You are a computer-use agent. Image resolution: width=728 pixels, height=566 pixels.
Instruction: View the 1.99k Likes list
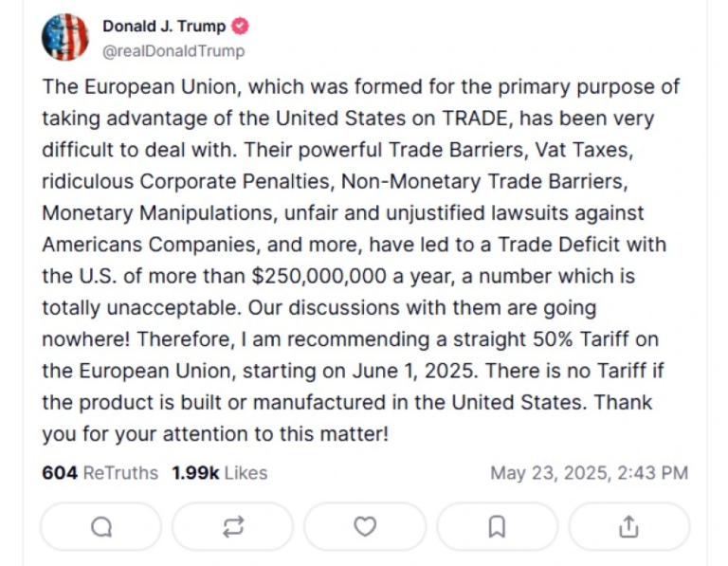(219, 472)
